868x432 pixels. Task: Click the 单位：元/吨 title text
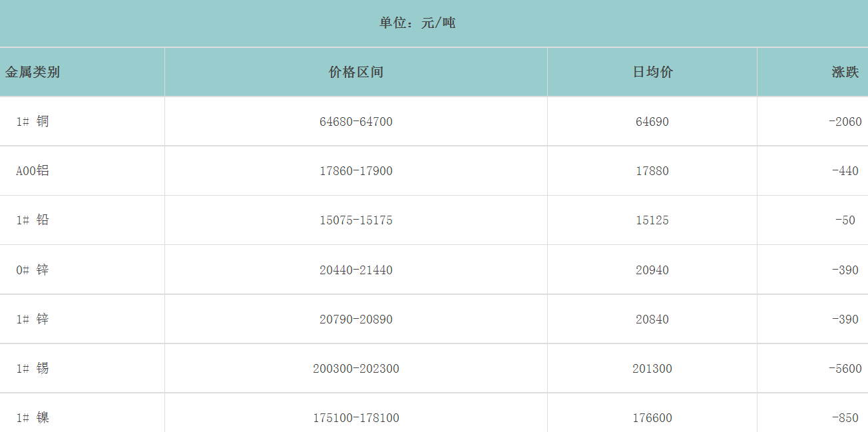tap(417, 23)
